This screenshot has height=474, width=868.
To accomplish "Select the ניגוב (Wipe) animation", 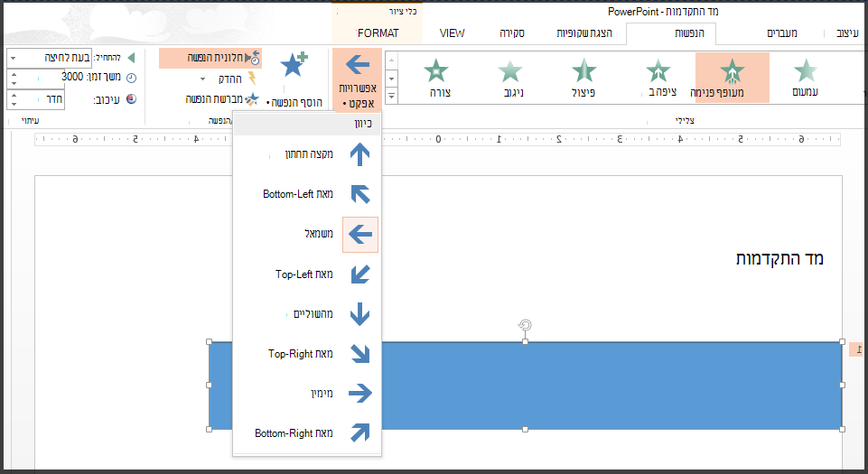I will (510, 78).
